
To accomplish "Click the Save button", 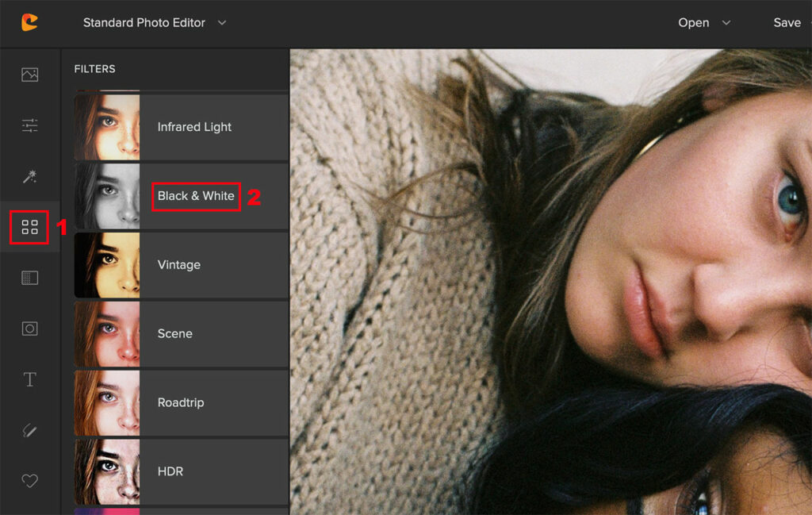I will 787,22.
